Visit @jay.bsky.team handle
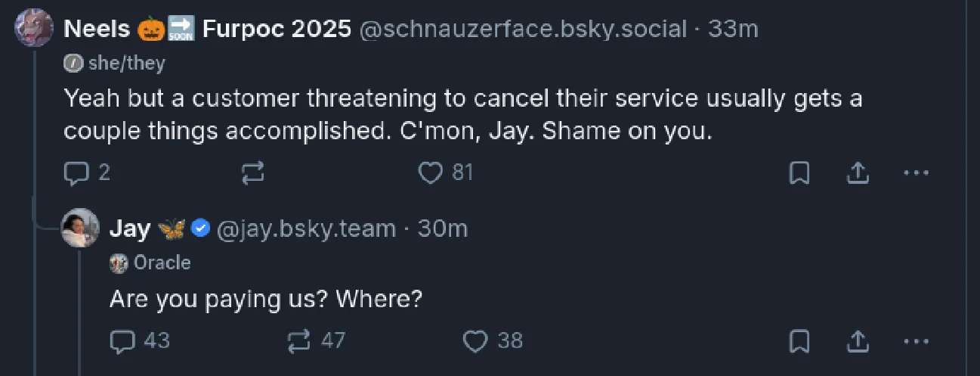 coord(307,228)
